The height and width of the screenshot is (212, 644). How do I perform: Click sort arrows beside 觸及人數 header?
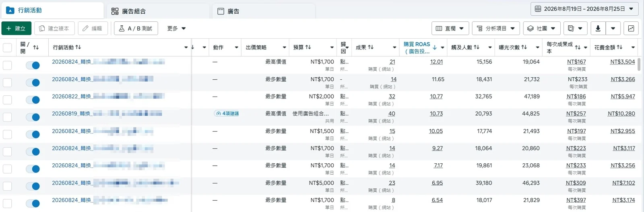coord(477,47)
